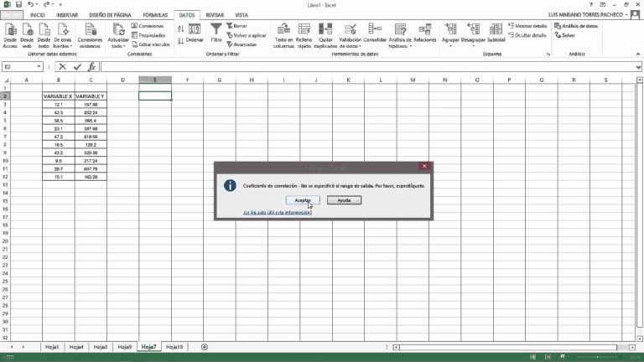Click Relleno rápido icon

[304, 35]
